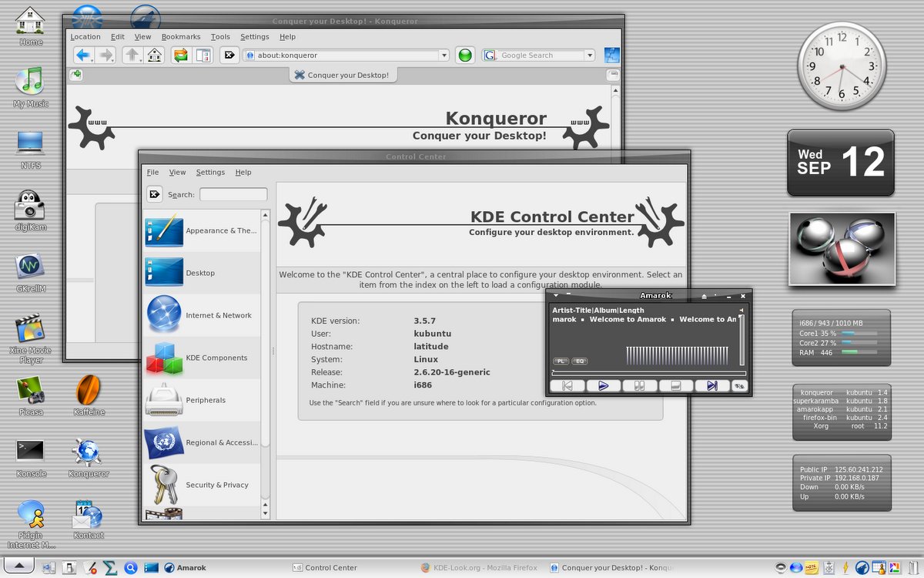Open a new tab in Konqueror
Screen dimensions: 924x578
pos(75,75)
